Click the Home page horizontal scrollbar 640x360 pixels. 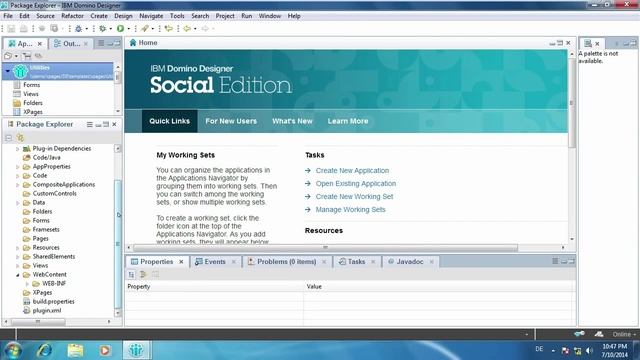coord(325,248)
